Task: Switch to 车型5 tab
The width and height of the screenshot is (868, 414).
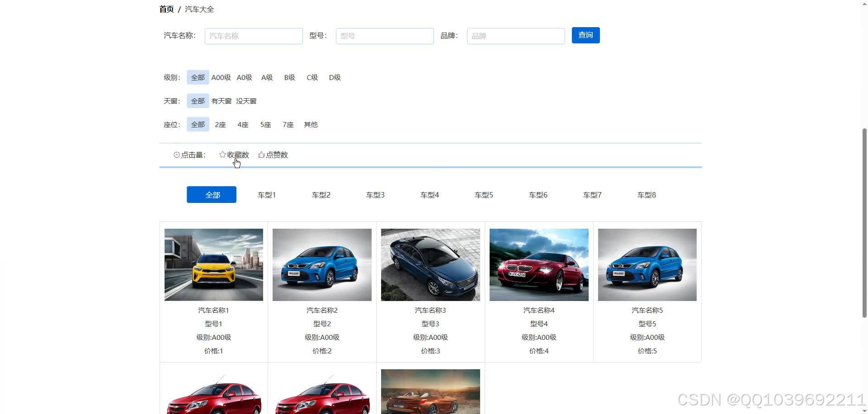Action: [484, 195]
